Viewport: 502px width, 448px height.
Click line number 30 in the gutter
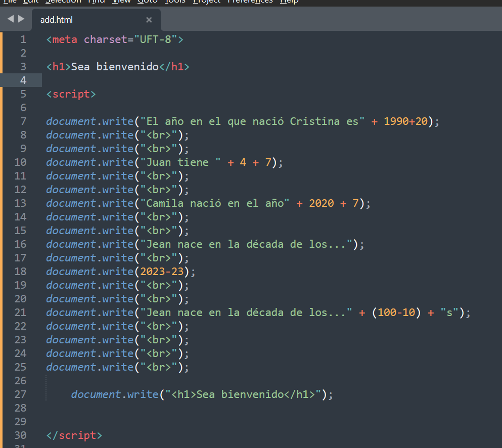(20, 435)
